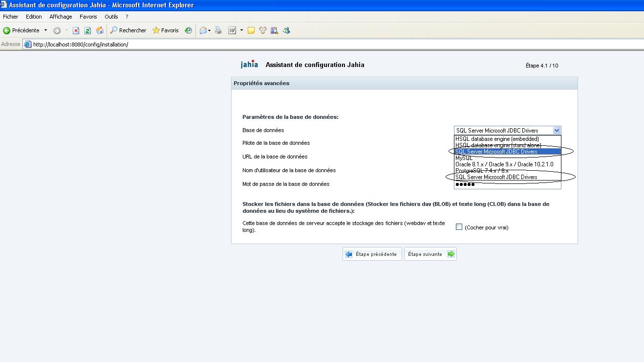Open the Outils menu

111,17
